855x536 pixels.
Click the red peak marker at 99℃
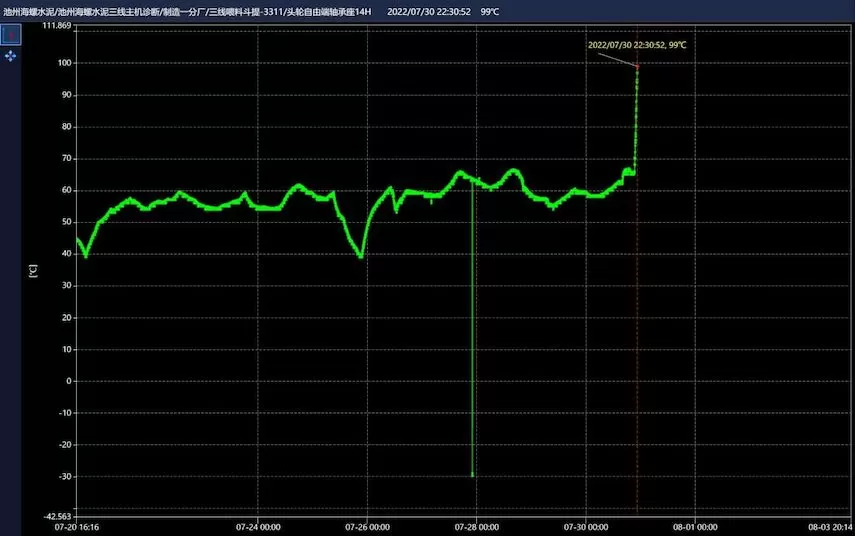(637, 67)
